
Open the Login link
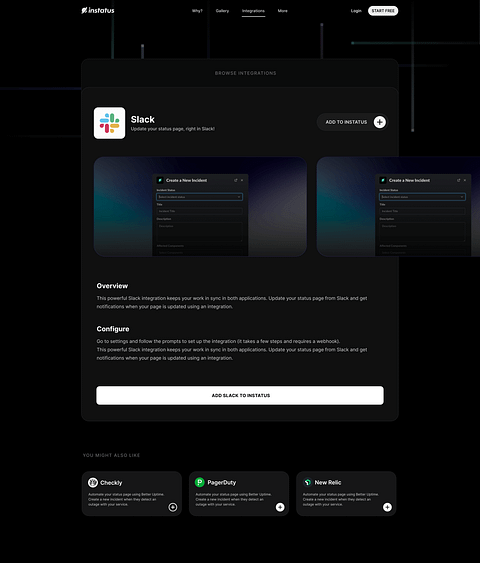coord(356,11)
